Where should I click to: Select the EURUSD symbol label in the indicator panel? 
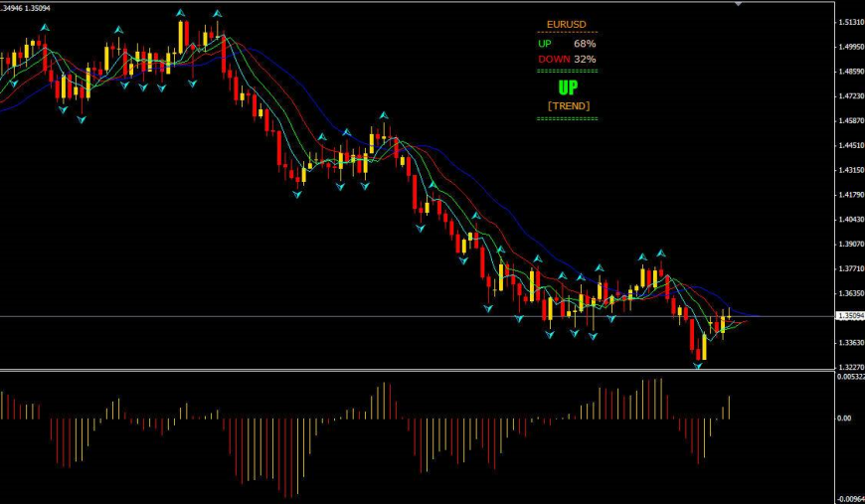pyautogui.click(x=566, y=24)
